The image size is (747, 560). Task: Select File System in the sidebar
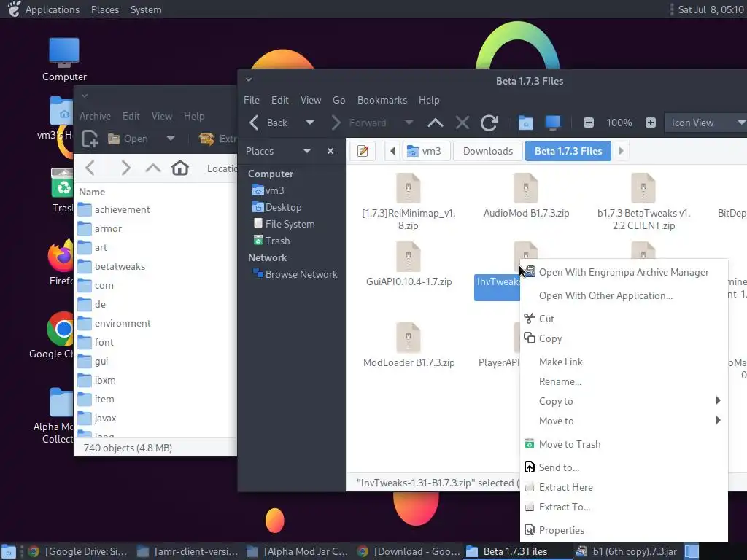tap(290, 224)
